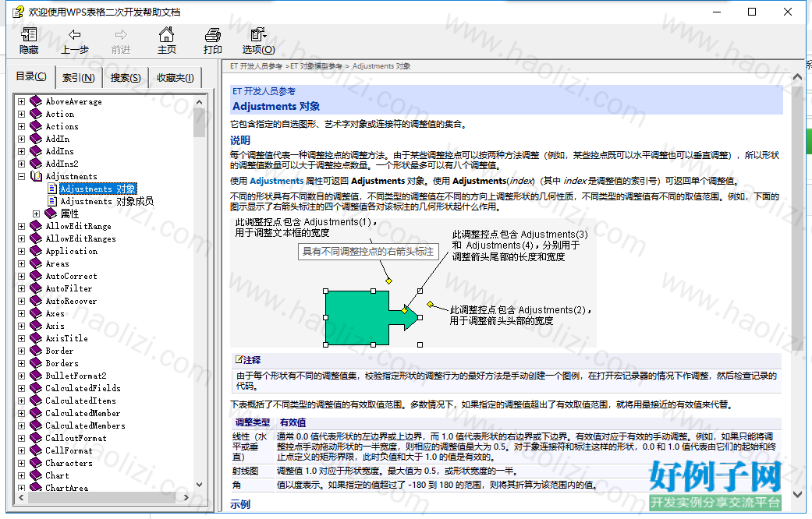Viewport: 812px width, 519px height.
Task: Click the green arrow callout shape diagram
Action: tap(371, 318)
